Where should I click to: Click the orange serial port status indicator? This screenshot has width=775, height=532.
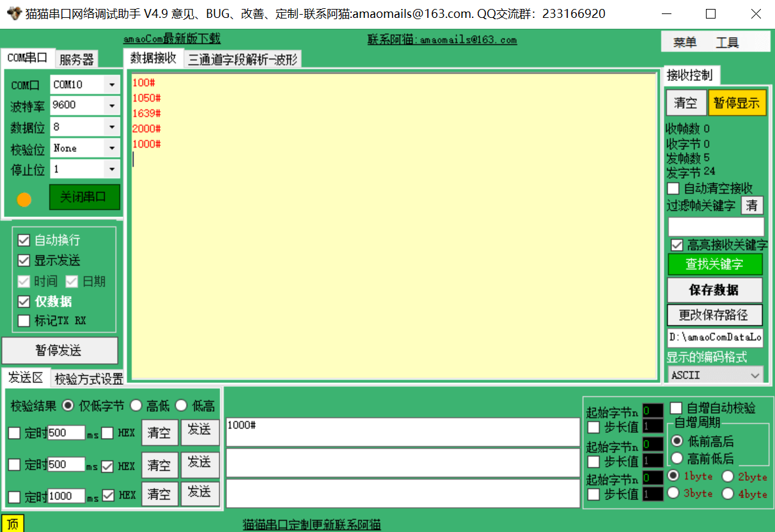[x=24, y=199]
